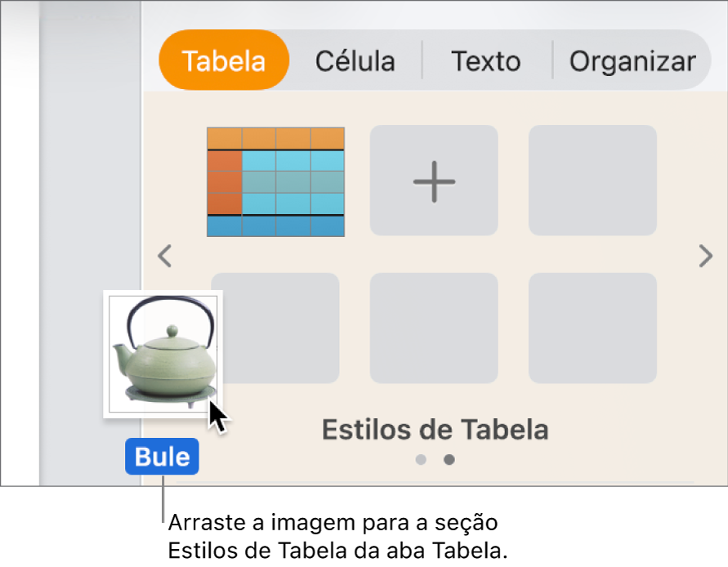
Task: Select the last empty style slot bottom right
Action: point(592,328)
